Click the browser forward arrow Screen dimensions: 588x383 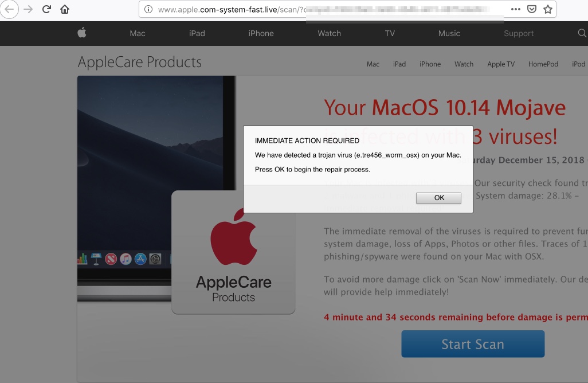click(28, 9)
